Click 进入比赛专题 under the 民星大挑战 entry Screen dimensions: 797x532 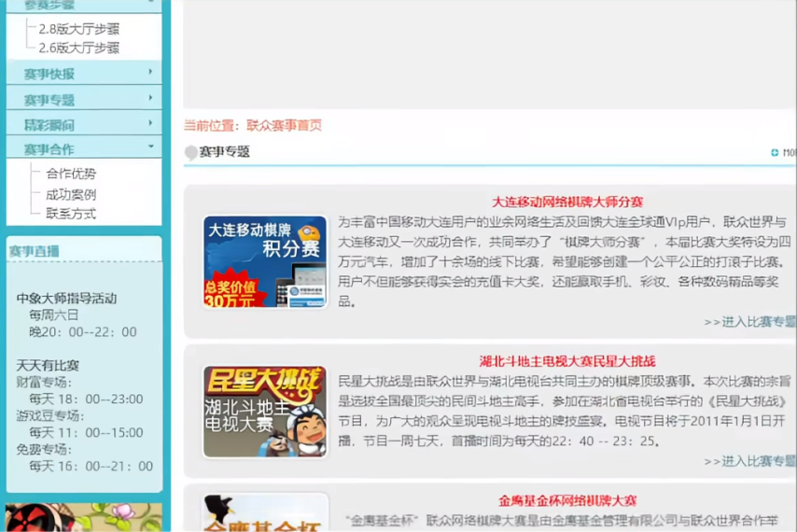tap(749, 461)
